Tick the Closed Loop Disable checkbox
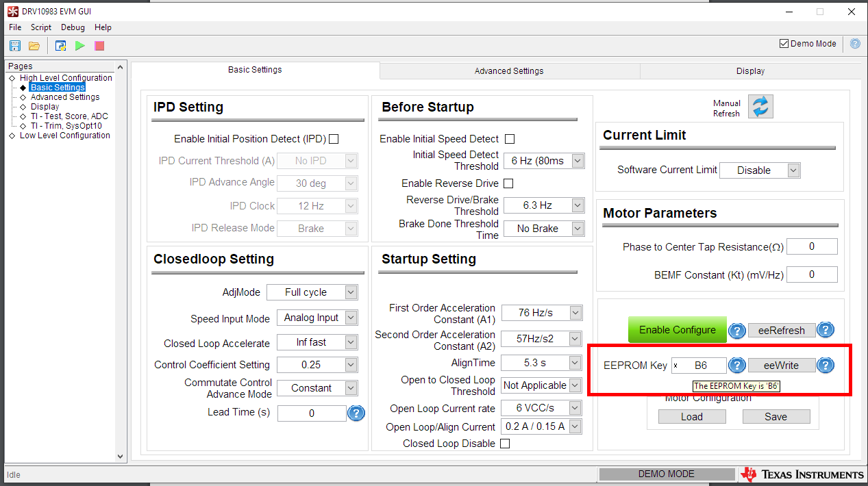 [x=505, y=444]
